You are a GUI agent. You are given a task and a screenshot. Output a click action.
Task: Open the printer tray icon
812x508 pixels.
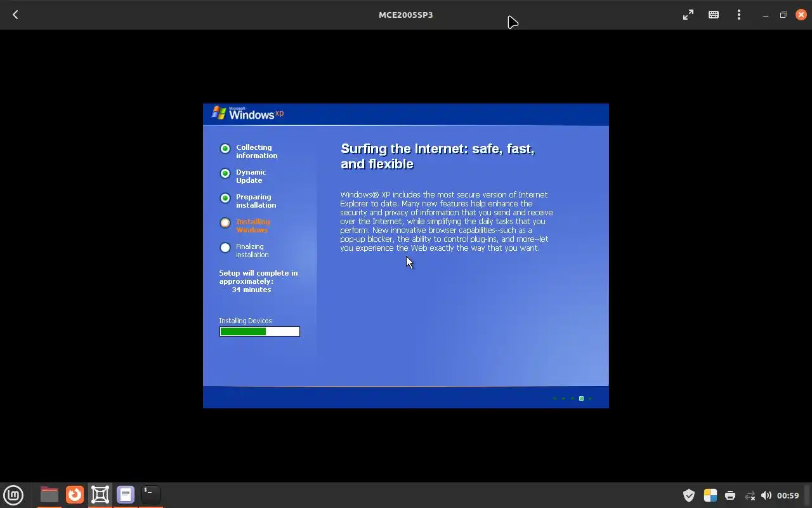(730, 495)
